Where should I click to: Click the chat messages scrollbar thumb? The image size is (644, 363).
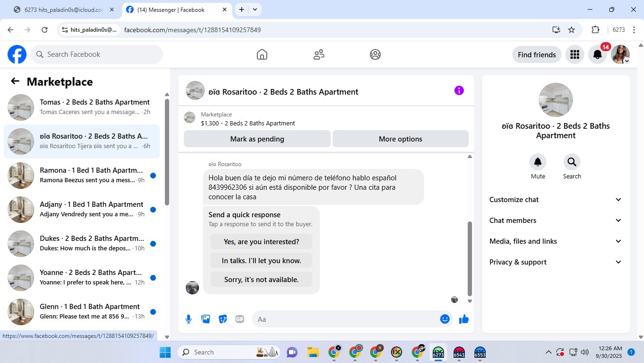(x=470, y=258)
